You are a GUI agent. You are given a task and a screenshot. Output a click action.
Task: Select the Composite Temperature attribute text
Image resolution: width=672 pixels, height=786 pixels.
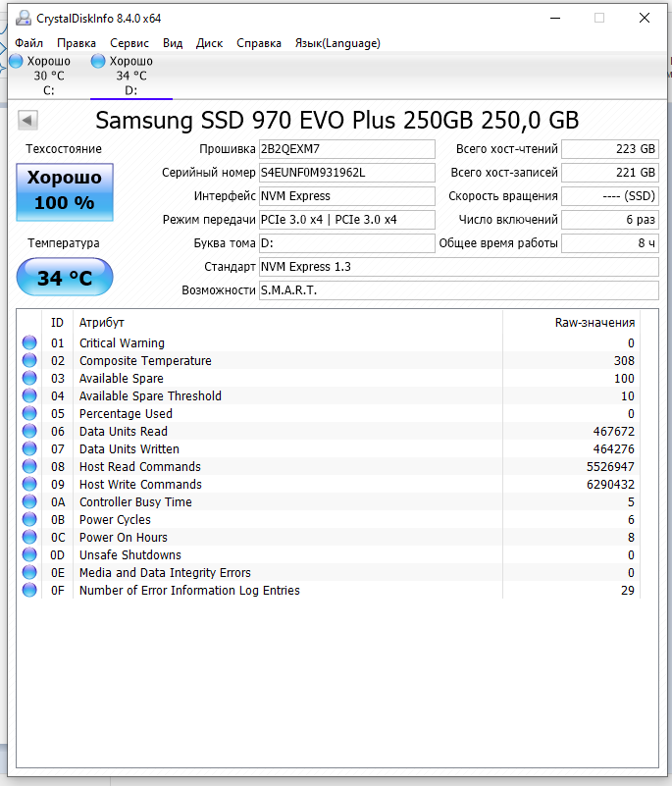pos(145,360)
